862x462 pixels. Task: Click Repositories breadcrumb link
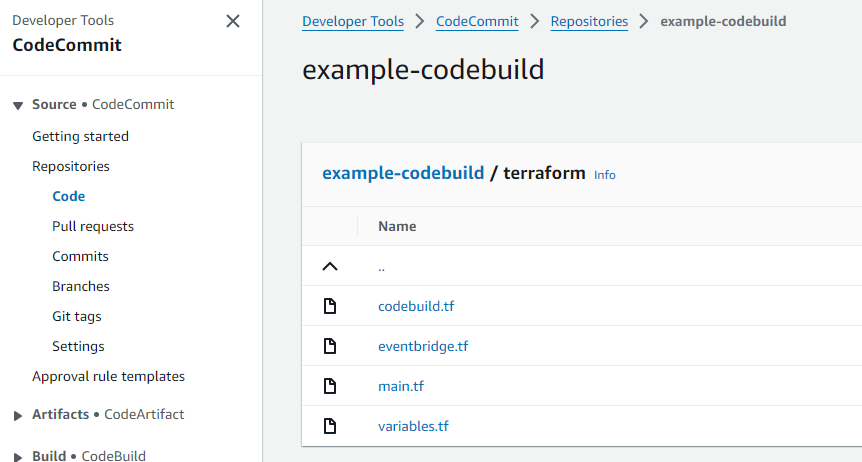click(589, 21)
